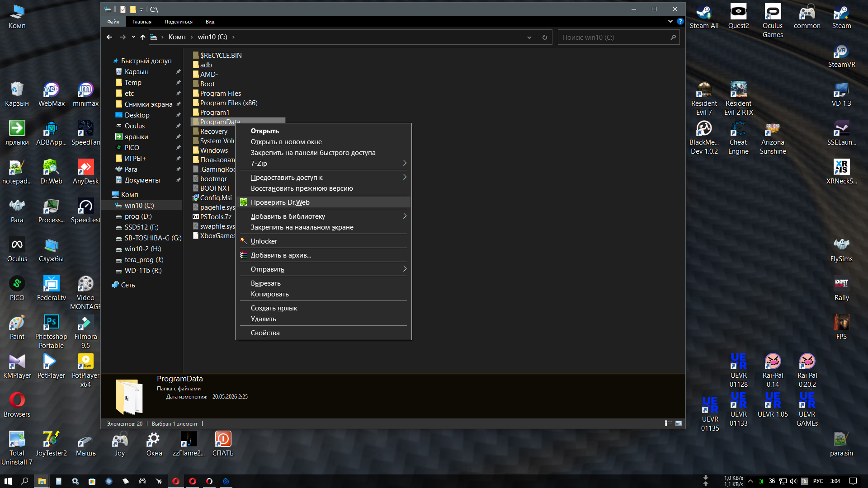Select 'SSD512 (F:)' drive in navigation pane
This screenshot has width=868, height=488.
click(x=142, y=227)
